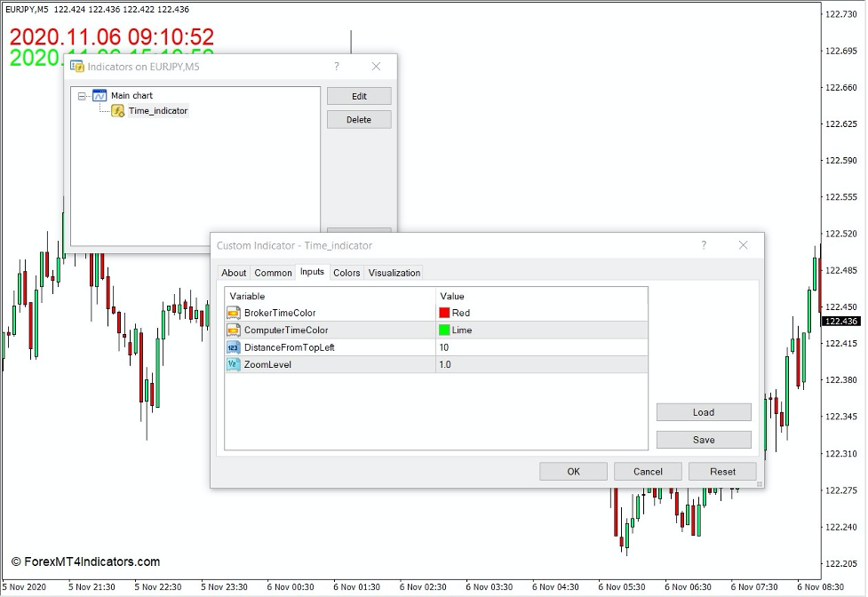Click the Time_indicator fx icon in the tree
868x597 pixels.
(116, 110)
